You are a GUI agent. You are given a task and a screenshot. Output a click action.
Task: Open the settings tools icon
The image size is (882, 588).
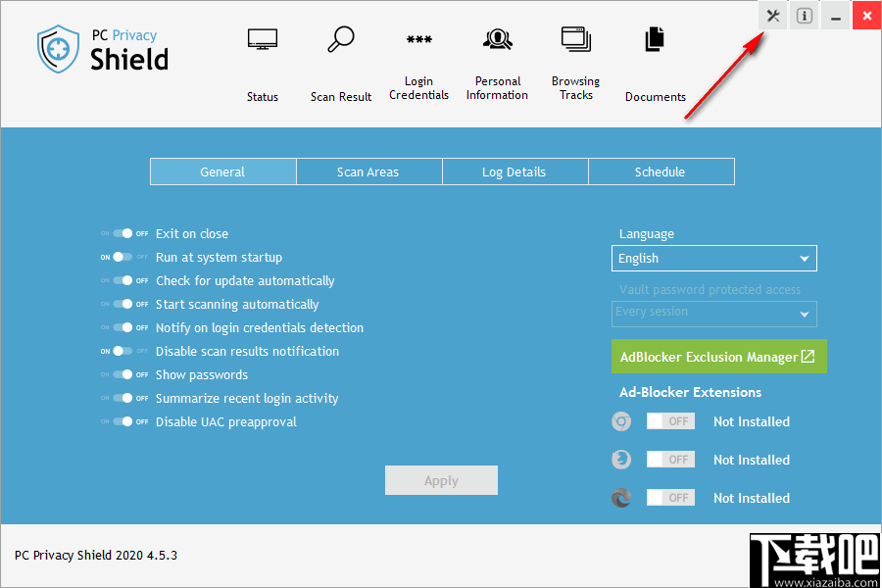[x=772, y=16]
